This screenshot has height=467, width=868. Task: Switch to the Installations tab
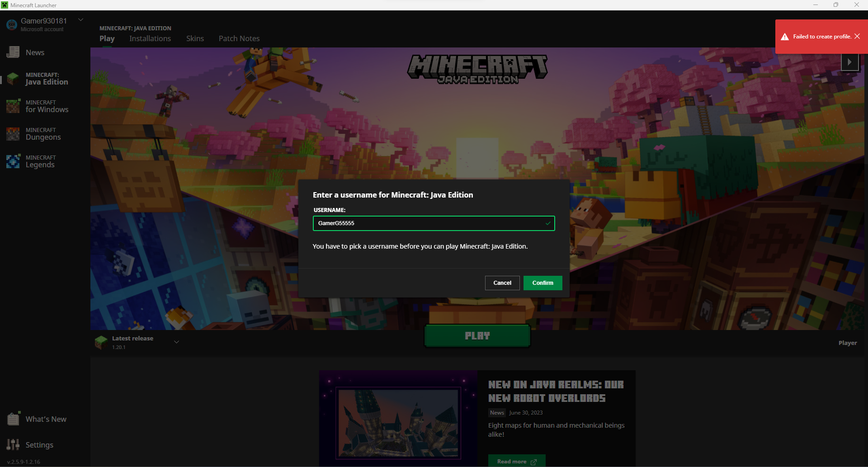point(150,38)
